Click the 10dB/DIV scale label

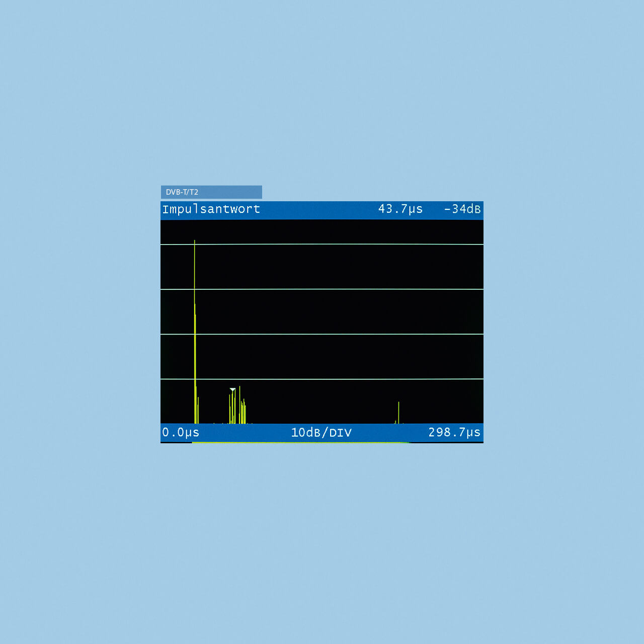pyautogui.click(x=321, y=432)
